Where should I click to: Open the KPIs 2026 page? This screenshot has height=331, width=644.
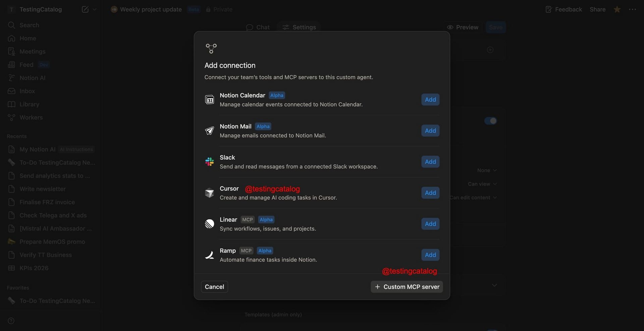(x=50, y=268)
